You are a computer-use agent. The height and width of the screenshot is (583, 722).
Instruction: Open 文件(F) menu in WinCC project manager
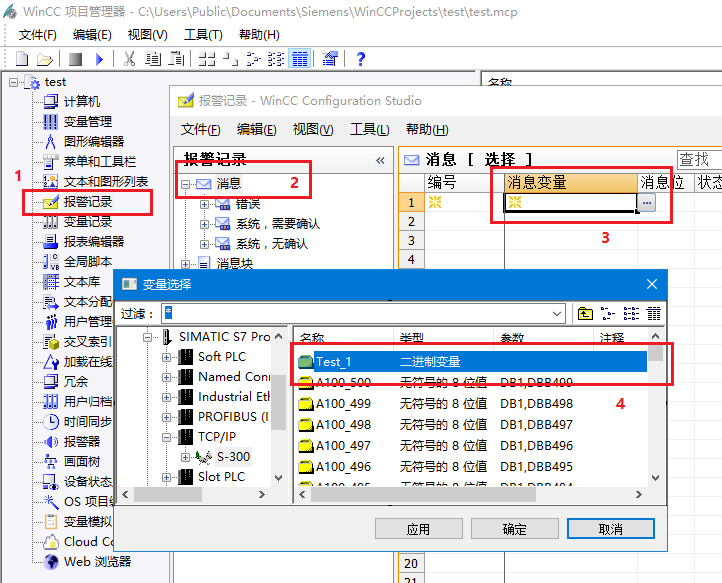[x=37, y=35]
